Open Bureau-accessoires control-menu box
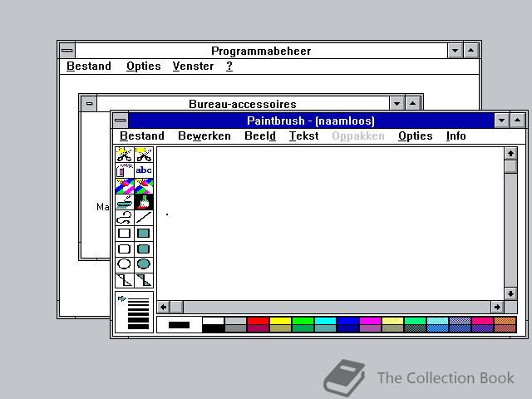The image size is (532, 399). tap(89, 103)
